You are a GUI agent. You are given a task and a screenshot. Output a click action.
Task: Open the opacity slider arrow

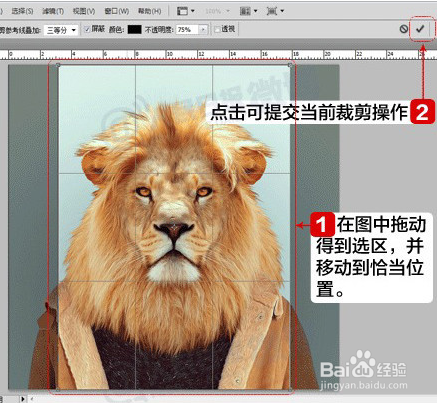[203, 30]
